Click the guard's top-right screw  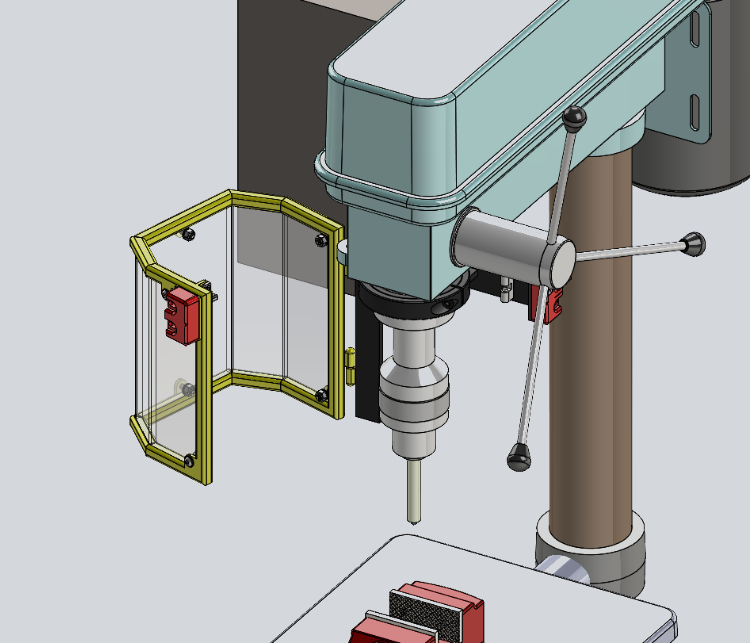321,240
